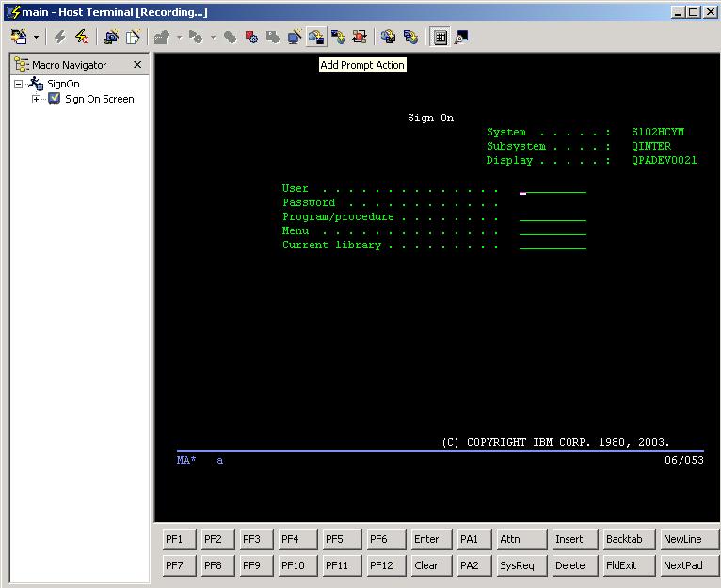Click the NewLine keypad button

coord(689,539)
